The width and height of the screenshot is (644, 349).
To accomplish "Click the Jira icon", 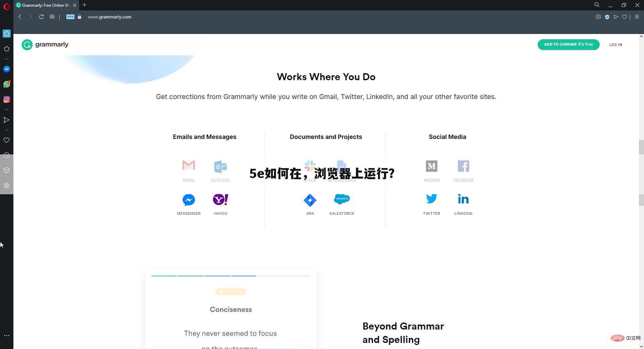I will tap(310, 200).
